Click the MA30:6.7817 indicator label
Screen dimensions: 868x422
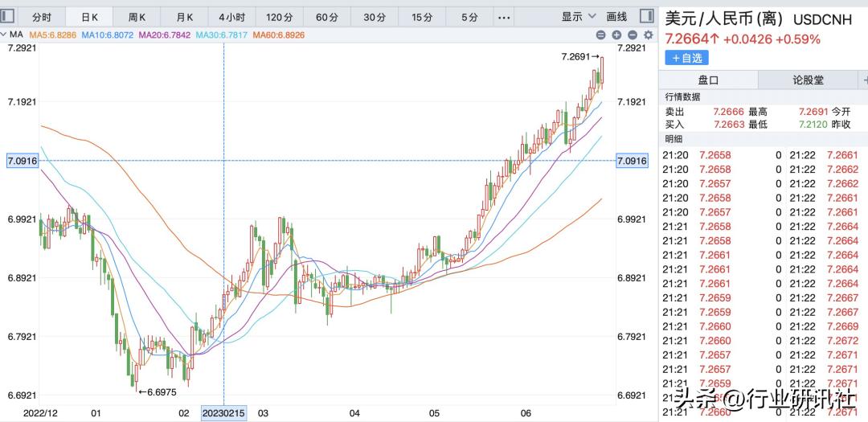tap(222, 35)
